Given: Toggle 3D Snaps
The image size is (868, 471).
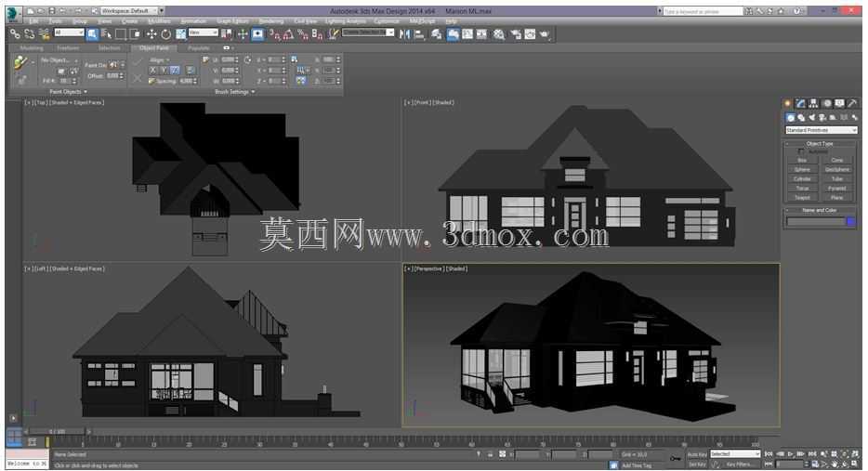Looking at the screenshot, I should click(274, 34).
